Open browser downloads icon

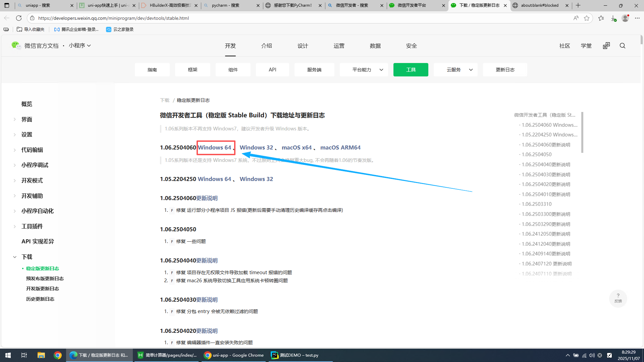[x=613, y=18]
